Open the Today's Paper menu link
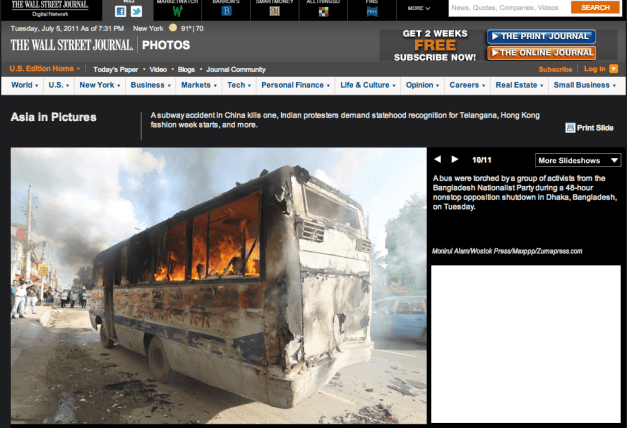The width and height of the screenshot is (627, 428). pos(118,69)
